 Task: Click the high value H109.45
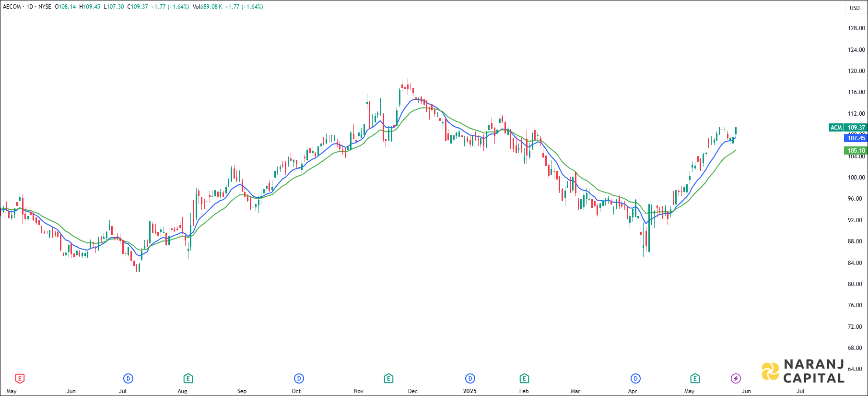(x=90, y=7)
